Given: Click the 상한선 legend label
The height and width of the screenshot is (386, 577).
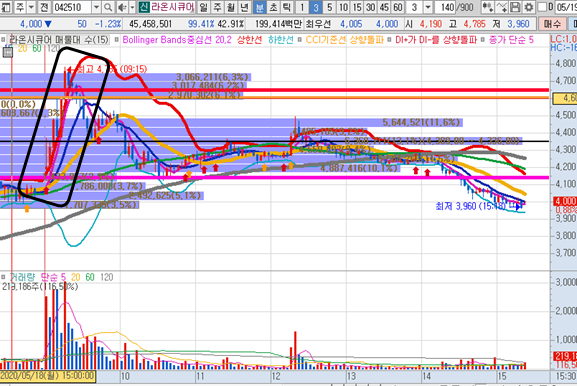Looking at the screenshot, I should click(x=249, y=39).
